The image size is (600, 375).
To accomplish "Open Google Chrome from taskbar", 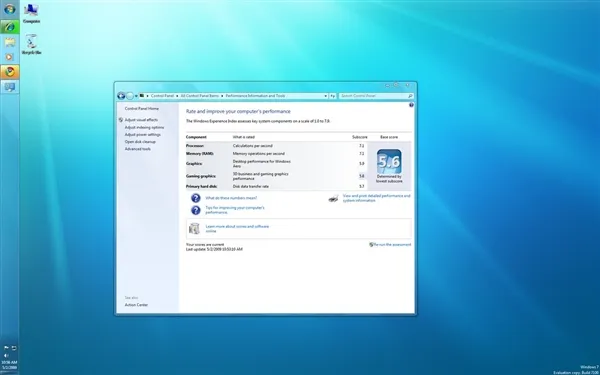I will (x=10, y=72).
